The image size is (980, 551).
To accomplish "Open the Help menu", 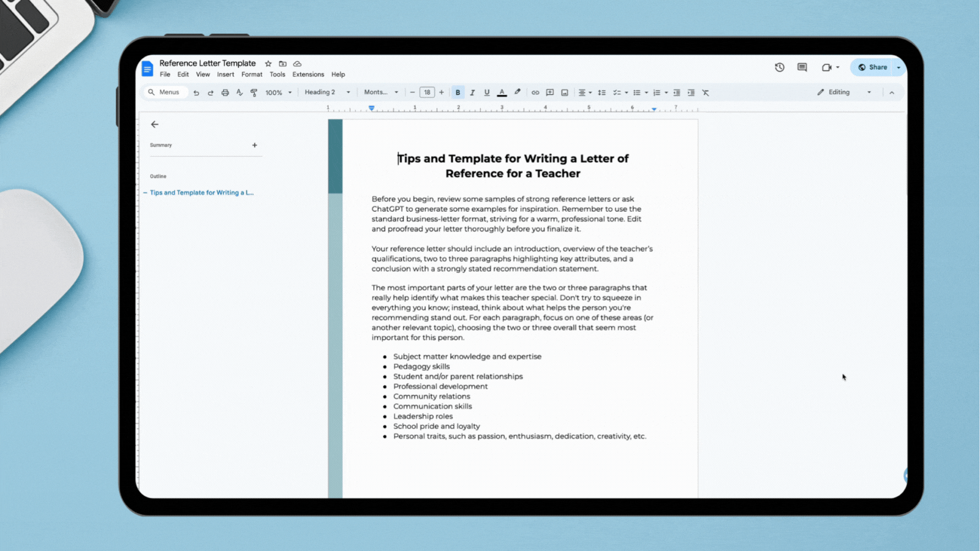I will pyautogui.click(x=338, y=75).
